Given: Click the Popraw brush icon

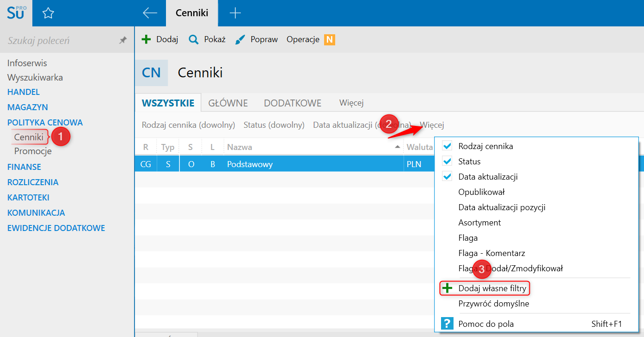Looking at the screenshot, I should coord(240,39).
